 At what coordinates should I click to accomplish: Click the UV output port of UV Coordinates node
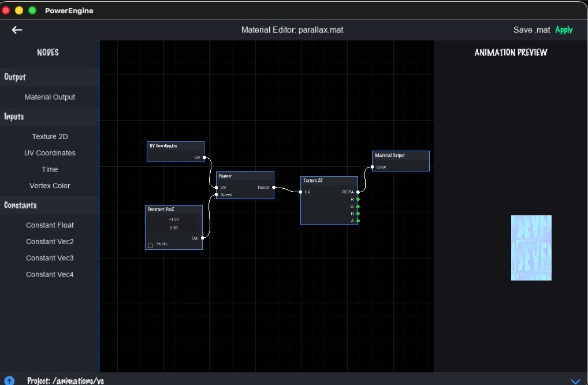coord(204,158)
